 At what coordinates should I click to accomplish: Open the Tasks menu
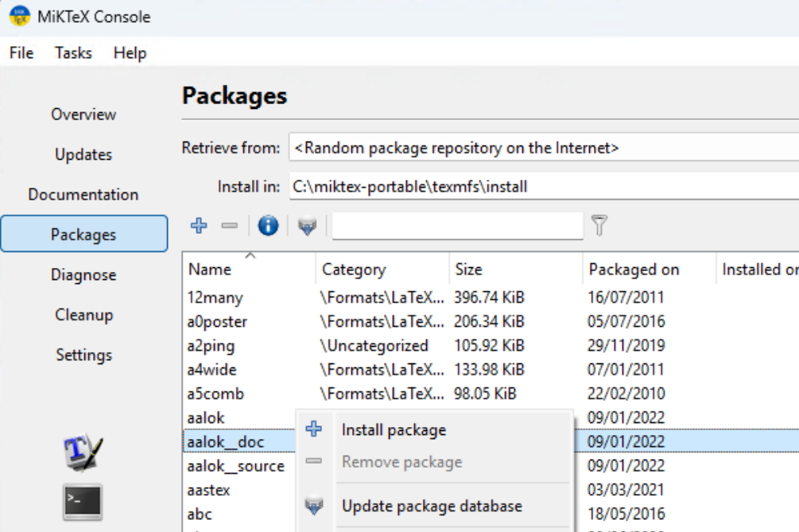point(73,53)
